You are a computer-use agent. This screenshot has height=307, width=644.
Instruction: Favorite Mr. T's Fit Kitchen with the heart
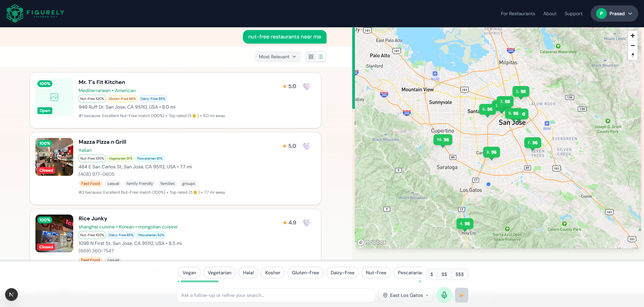[x=307, y=86]
